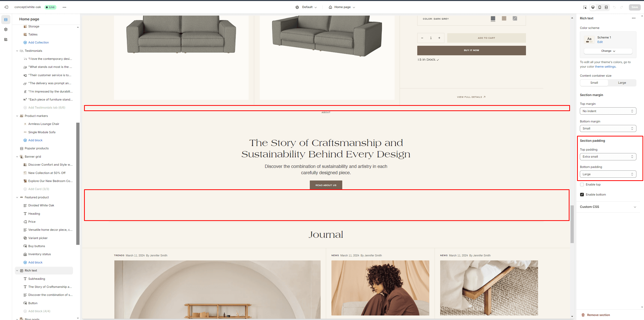Viewport: 644px width, 320px height.
Task: Select the dark grey color swatch
Action: pos(493,18)
